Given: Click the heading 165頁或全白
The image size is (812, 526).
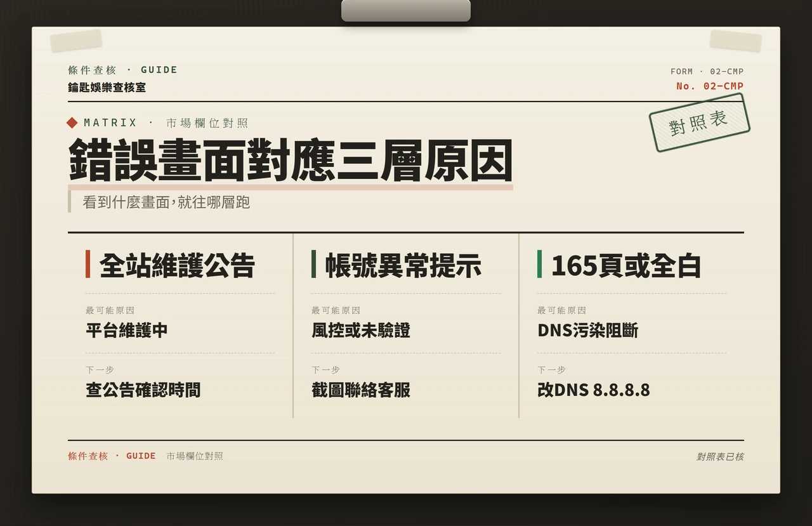Looking at the screenshot, I should 625,265.
